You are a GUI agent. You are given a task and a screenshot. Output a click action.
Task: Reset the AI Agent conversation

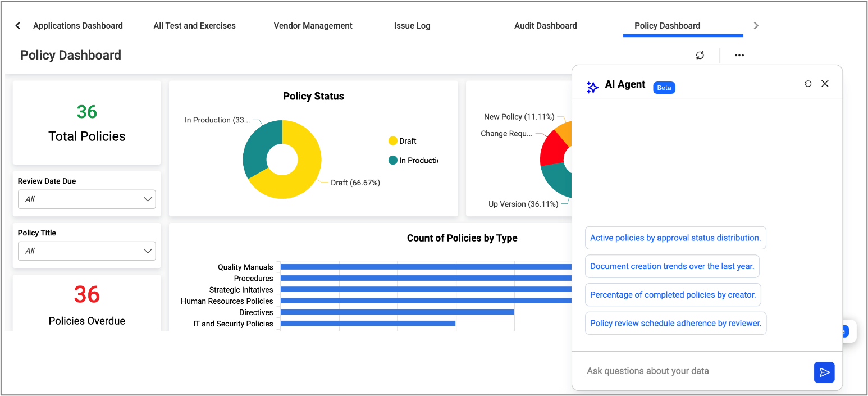pyautogui.click(x=807, y=84)
